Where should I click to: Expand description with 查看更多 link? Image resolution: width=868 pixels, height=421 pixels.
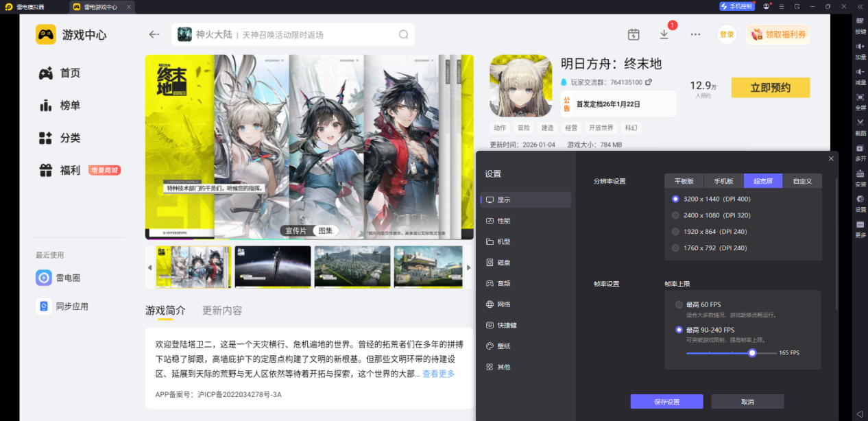438,374
